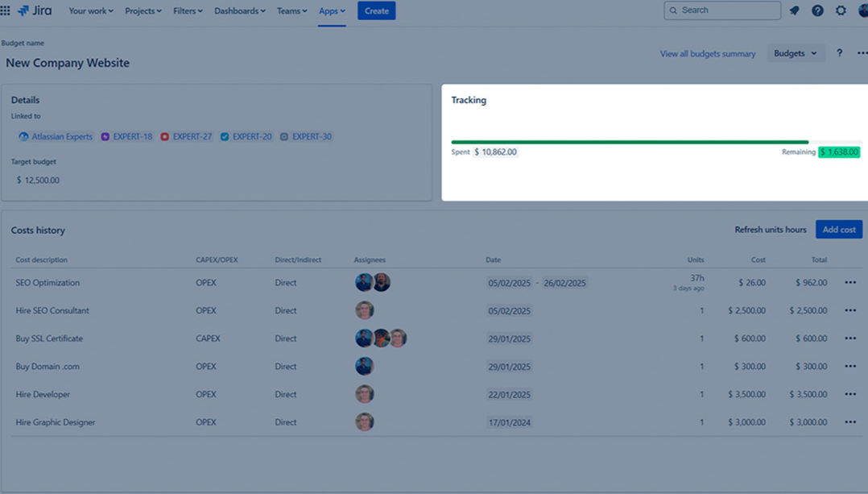Click the EXPERT-18 issue type icon
This screenshot has height=494, width=868.
coord(105,136)
